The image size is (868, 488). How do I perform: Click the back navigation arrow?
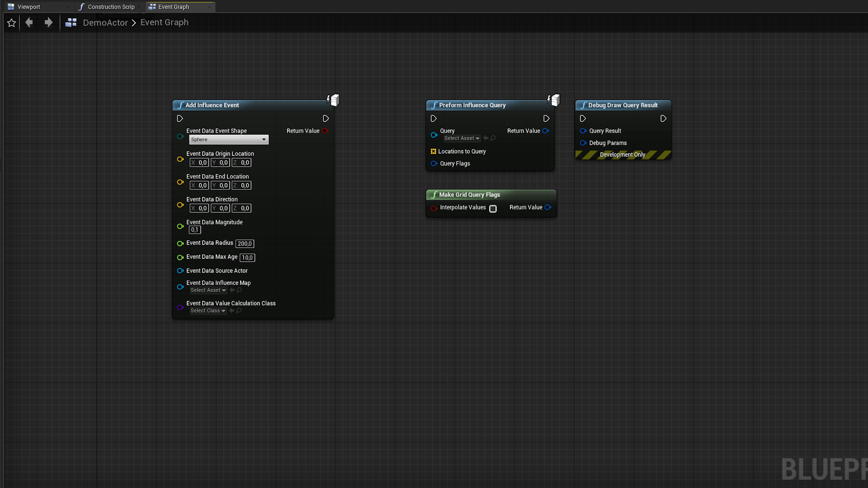(28, 22)
